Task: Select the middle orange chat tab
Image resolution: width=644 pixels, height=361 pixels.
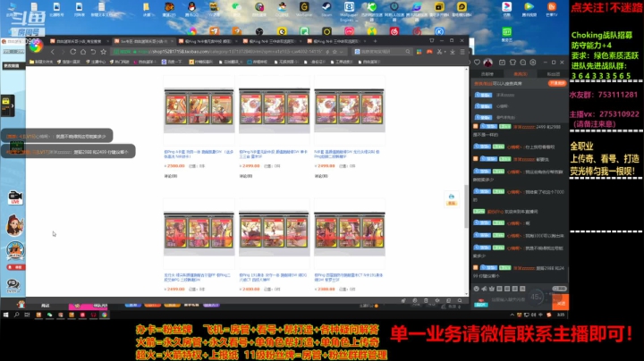Action: pos(521,74)
